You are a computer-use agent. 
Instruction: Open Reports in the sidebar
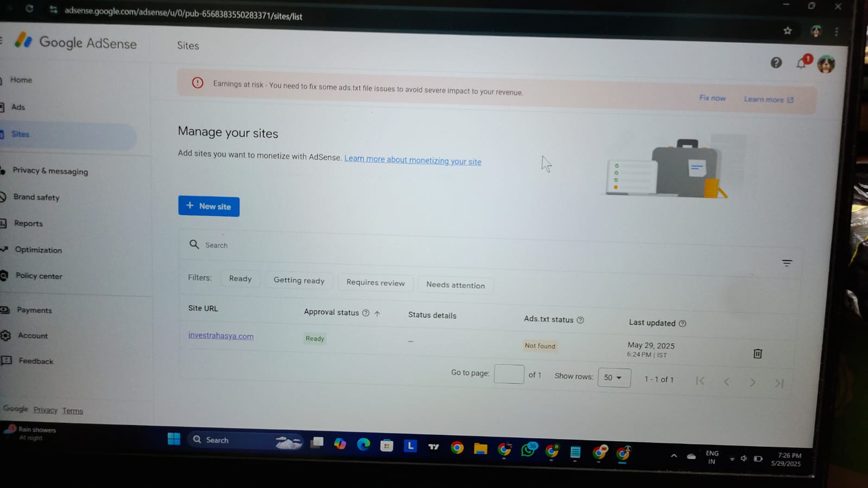[28, 224]
